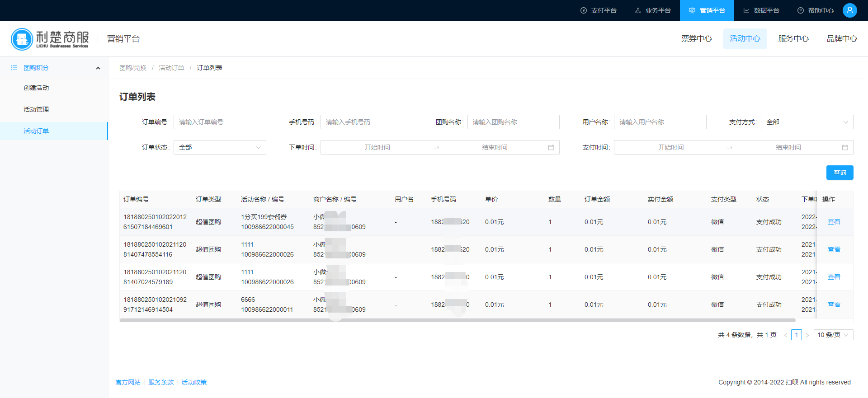Image resolution: width=868 pixels, height=398 pixels.
Task: Click activity name 1分买199套餐券
Action: pyautogui.click(x=264, y=217)
